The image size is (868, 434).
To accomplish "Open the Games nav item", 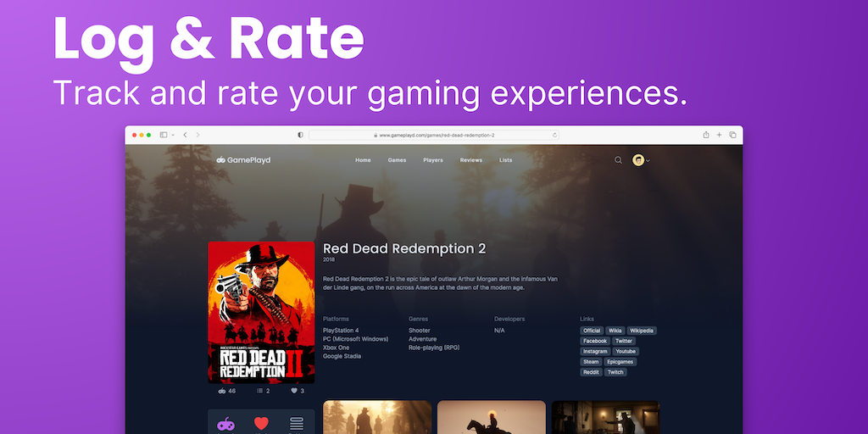I will pyautogui.click(x=397, y=160).
